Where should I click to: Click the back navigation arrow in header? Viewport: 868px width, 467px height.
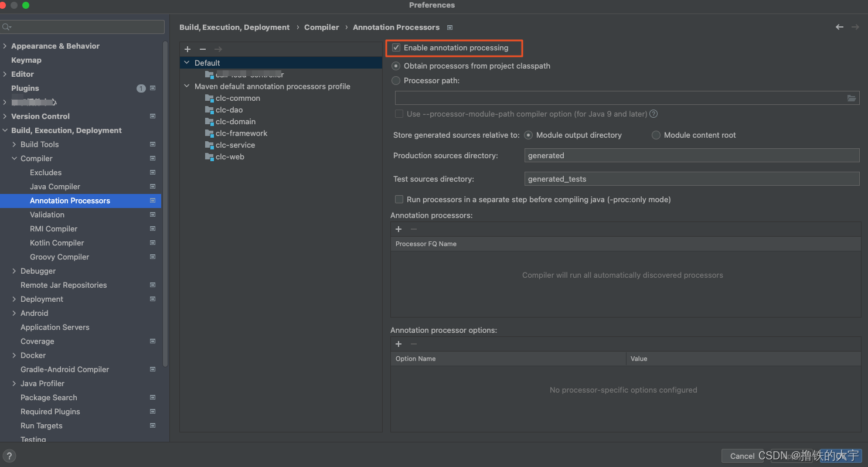click(x=839, y=27)
